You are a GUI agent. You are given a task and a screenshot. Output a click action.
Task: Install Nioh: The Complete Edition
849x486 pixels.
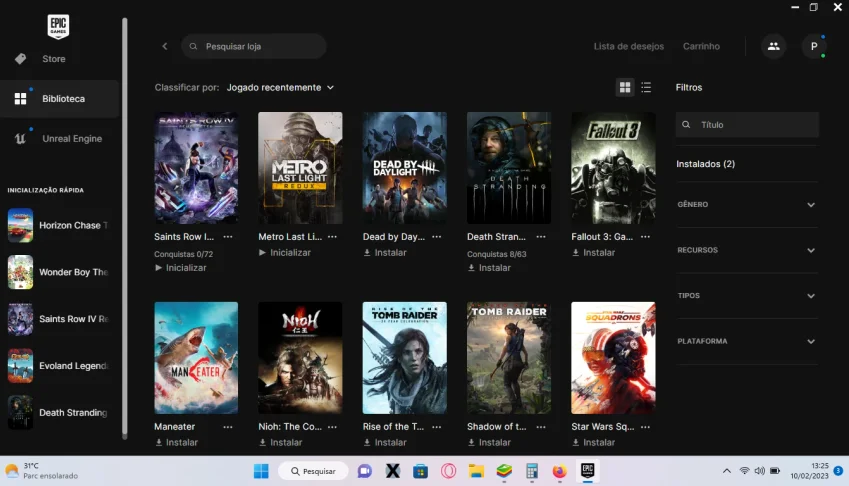tap(280, 442)
